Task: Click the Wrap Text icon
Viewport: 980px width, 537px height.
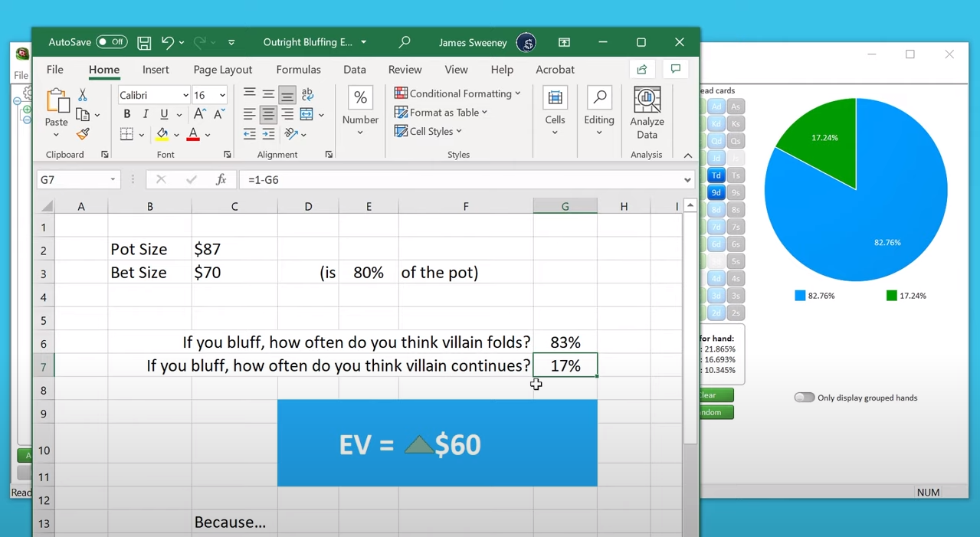Action: coord(307,94)
